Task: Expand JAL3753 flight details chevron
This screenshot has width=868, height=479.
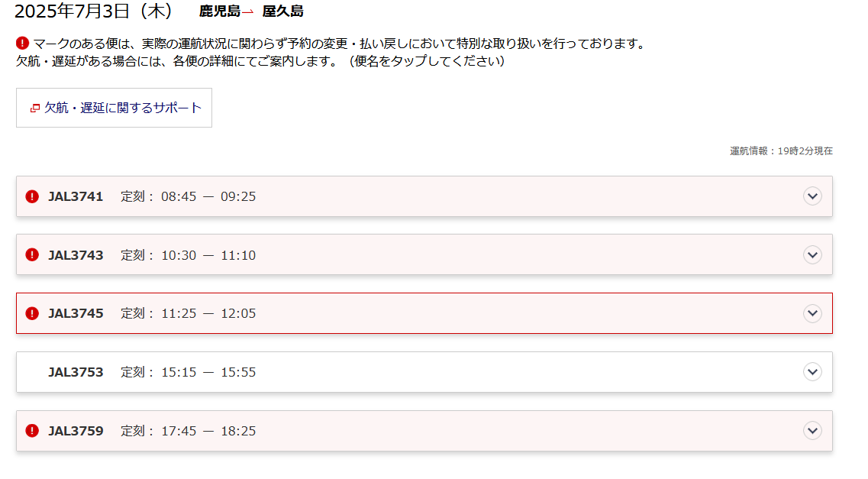Action: click(x=812, y=372)
